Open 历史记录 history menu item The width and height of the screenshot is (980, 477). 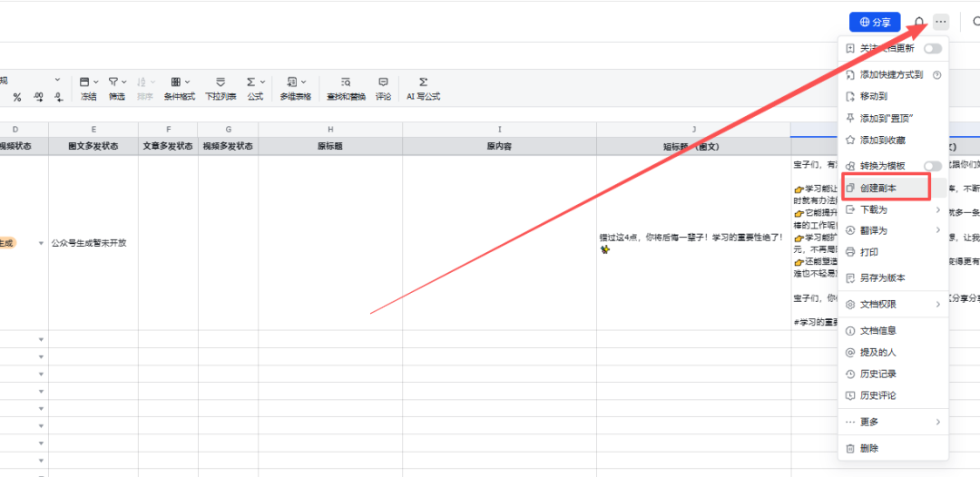click(x=893, y=374)
